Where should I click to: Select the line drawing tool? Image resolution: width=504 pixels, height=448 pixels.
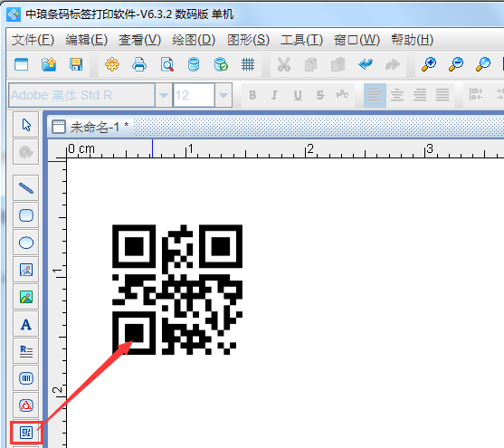tap(26, 188)
